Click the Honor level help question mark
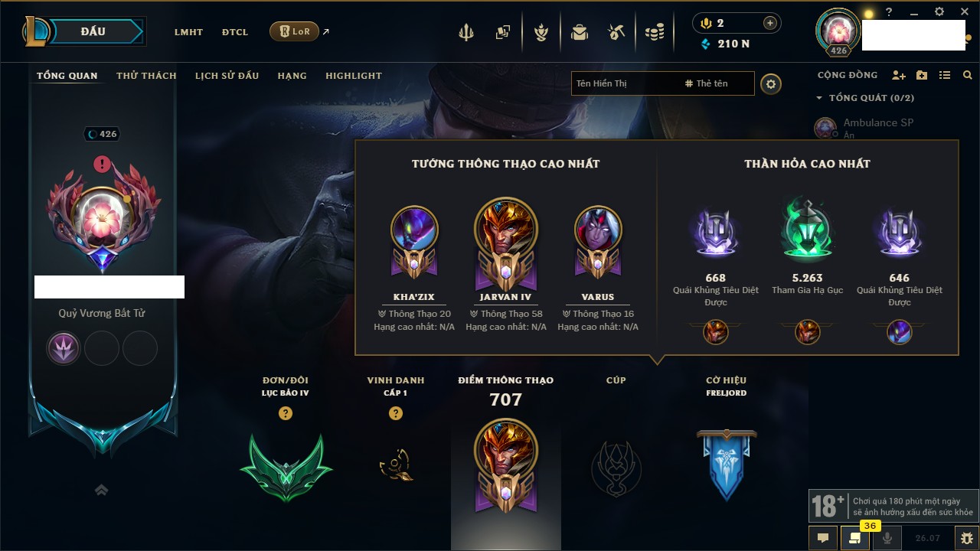 point(396,413)
